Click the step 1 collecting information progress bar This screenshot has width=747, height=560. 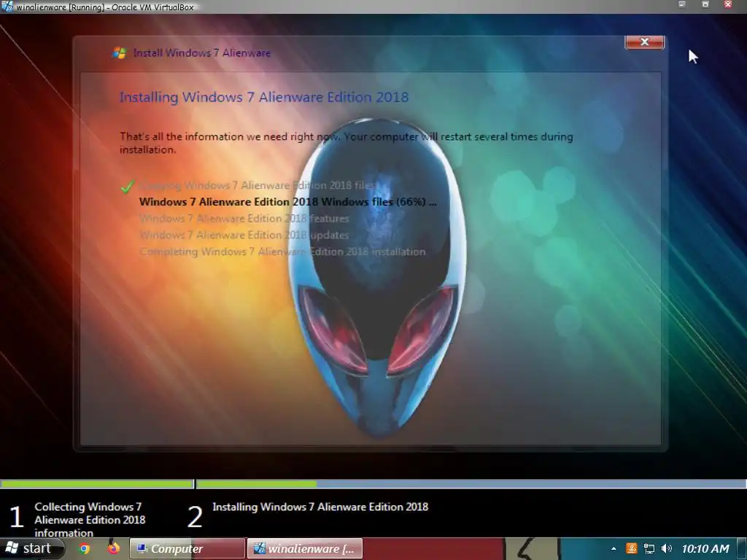[x=97, y=484]
